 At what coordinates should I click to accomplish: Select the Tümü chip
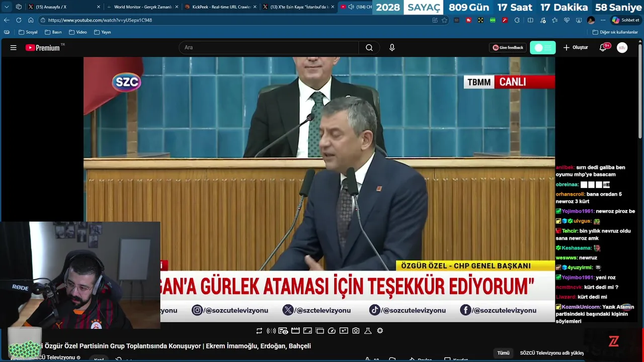(503, 353)
